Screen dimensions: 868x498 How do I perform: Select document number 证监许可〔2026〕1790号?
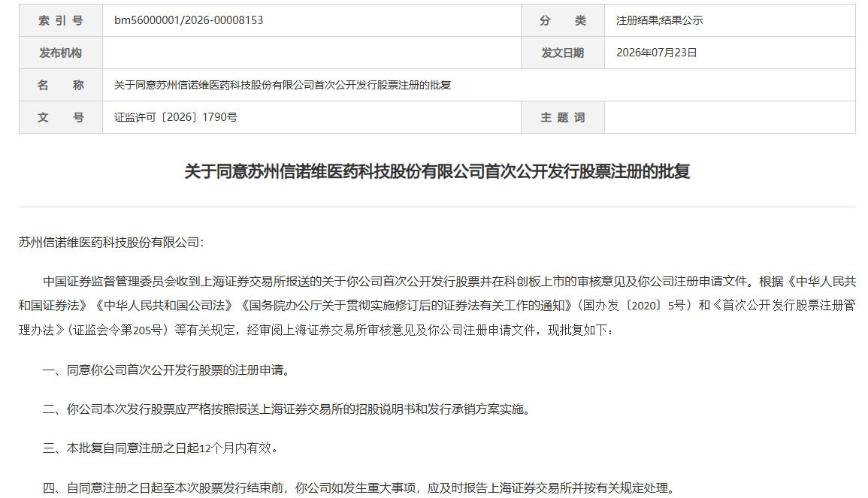176,117
